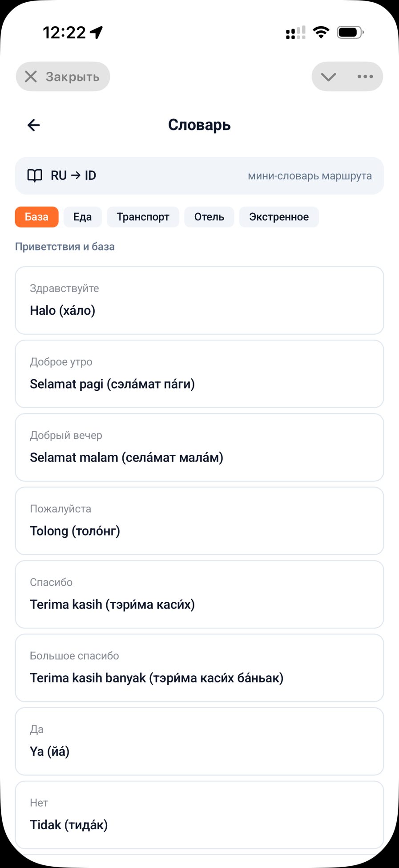
Task: Open the Tidak (тида́к) phrase card
Action: (199, 815)
